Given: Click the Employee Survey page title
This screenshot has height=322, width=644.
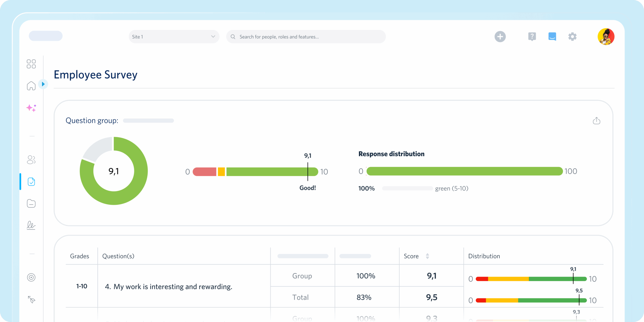Looking at the screenshot, I should click(96, 75).
